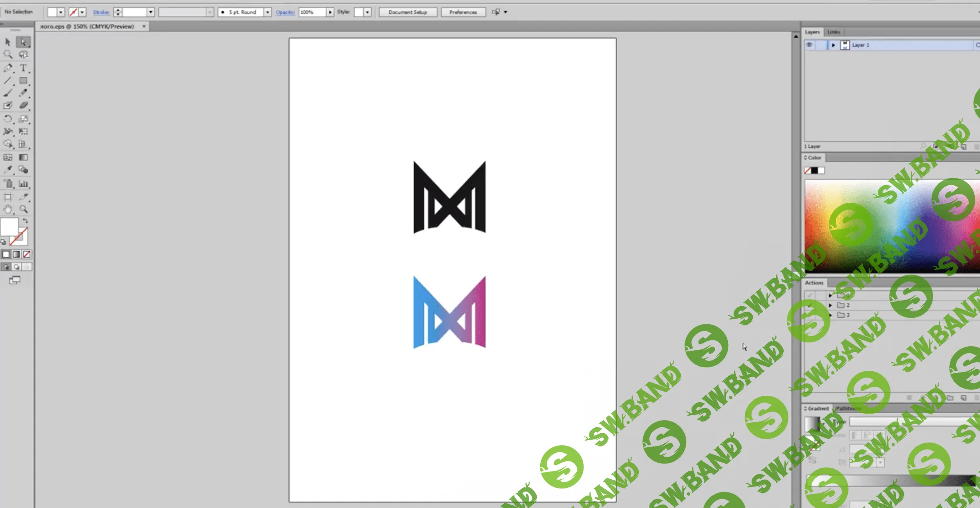Viewport: 980px width, 508px height.
Task: Select the Zoom tool
Action: [x=24, y=209]
